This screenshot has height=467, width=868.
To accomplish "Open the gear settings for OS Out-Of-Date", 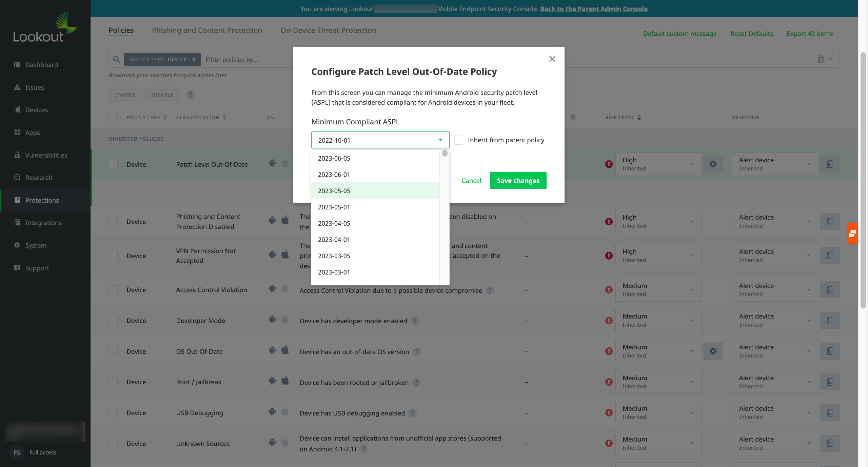I will coord(713,351).
